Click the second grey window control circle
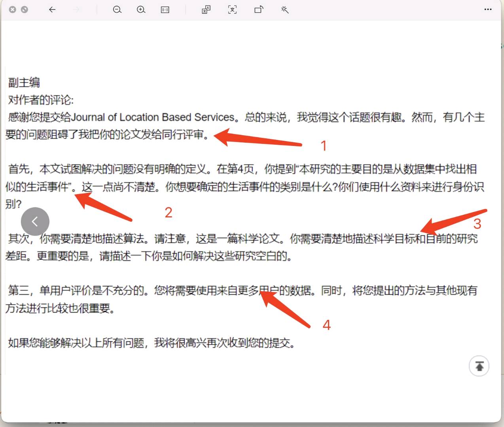Viewport: 504px width, 427px height. coord(25,9)
